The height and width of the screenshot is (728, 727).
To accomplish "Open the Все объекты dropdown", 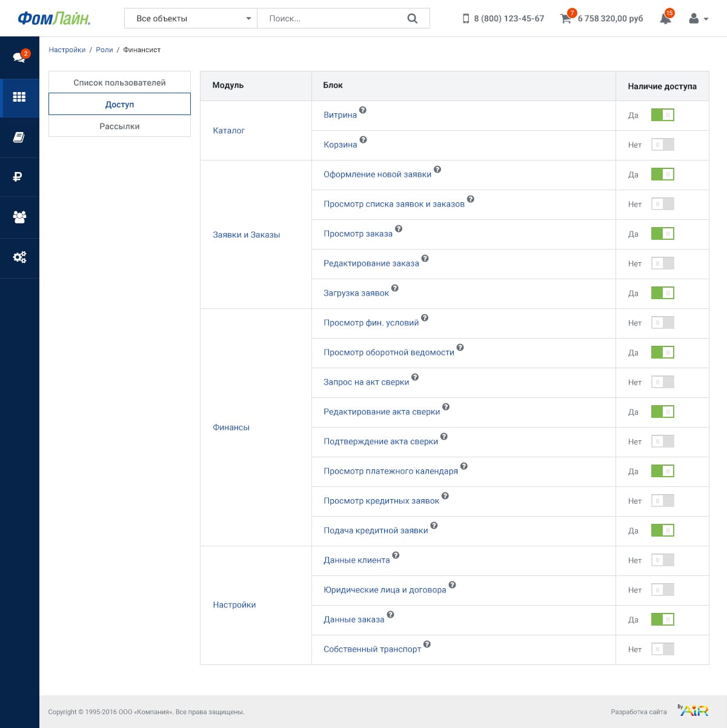I will coord(191,19).
